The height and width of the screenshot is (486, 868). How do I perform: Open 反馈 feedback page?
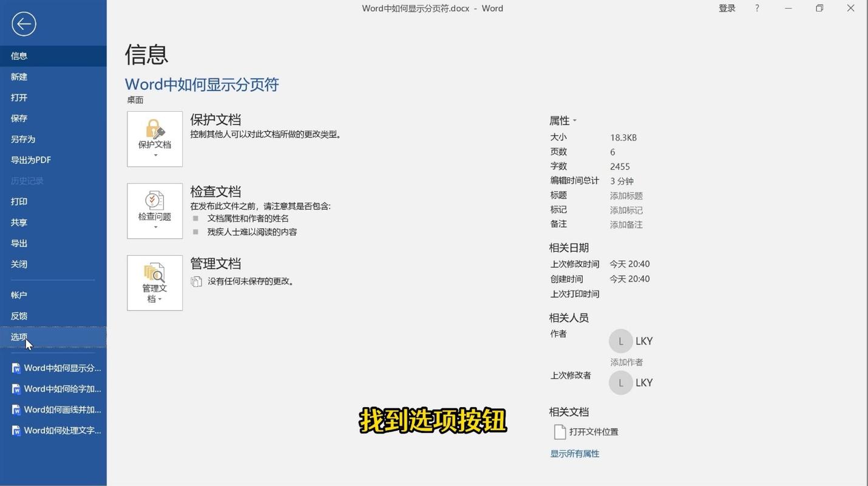click(53, 316)
